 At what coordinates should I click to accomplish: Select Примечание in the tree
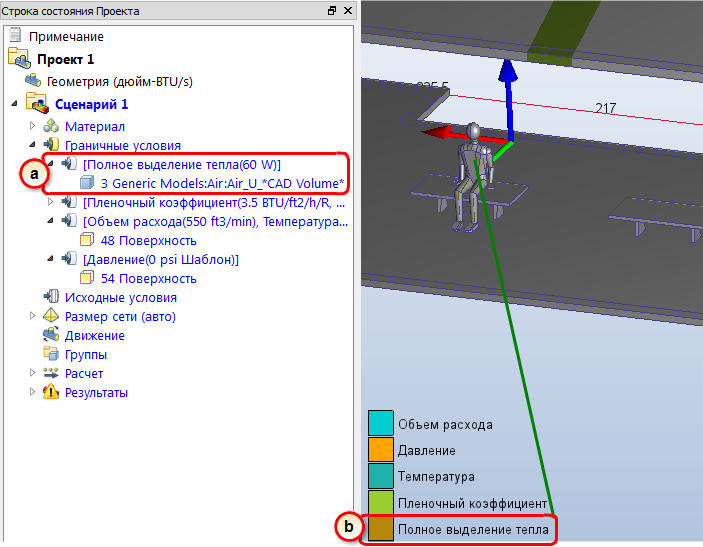coord(66,36)
